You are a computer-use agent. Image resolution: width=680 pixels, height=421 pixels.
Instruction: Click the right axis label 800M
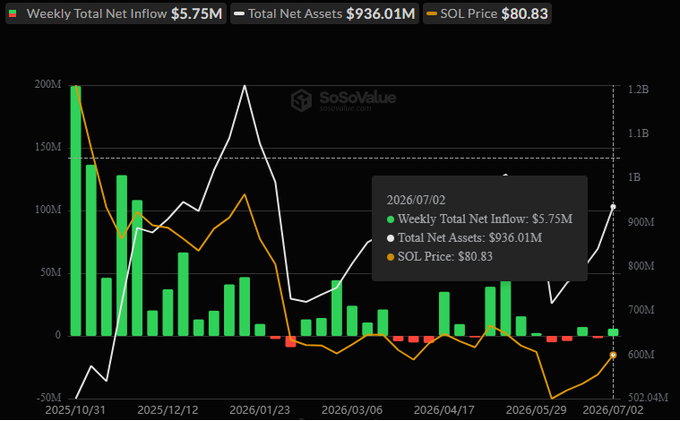pos(641,266)
